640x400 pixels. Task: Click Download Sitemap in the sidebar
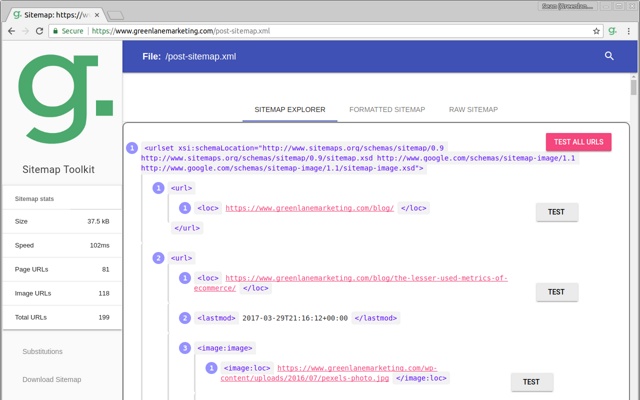point(52,380)
